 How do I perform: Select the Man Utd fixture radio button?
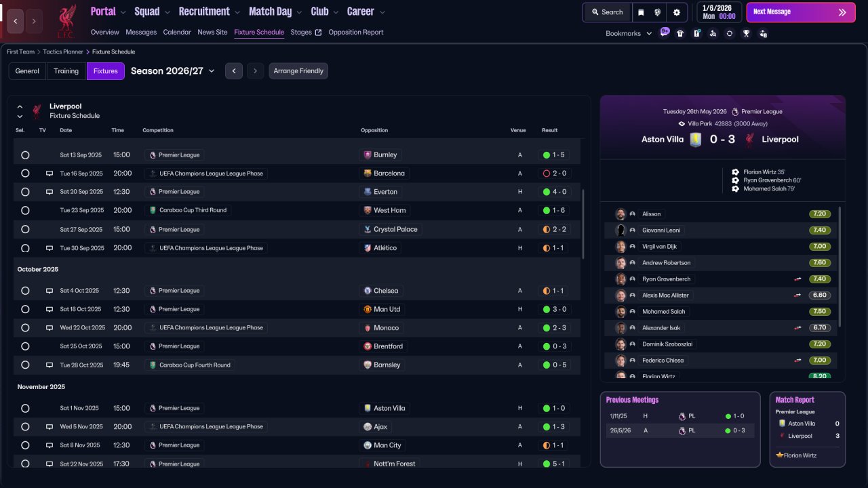coord(25,309)
